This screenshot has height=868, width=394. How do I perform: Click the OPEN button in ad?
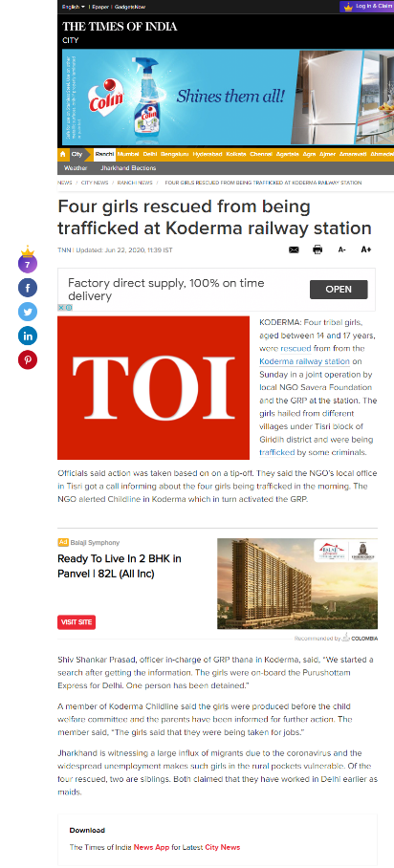pyautogui.click(x=339, y=290)
